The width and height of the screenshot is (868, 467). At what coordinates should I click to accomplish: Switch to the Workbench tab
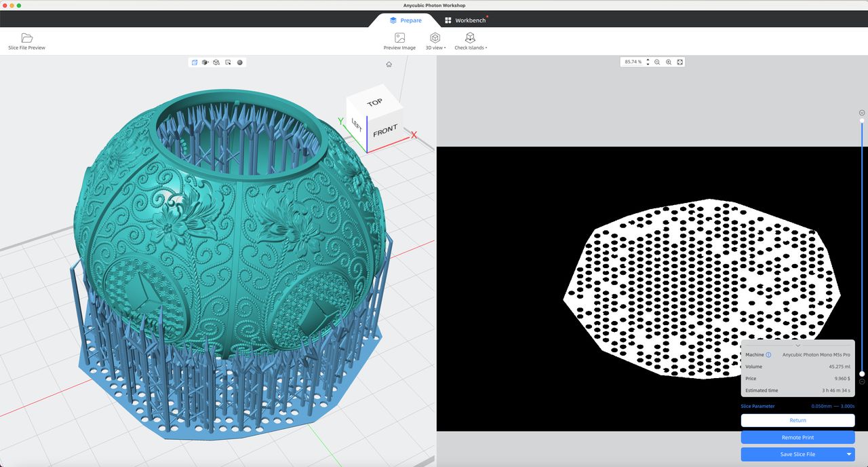[x=465, y=20]
